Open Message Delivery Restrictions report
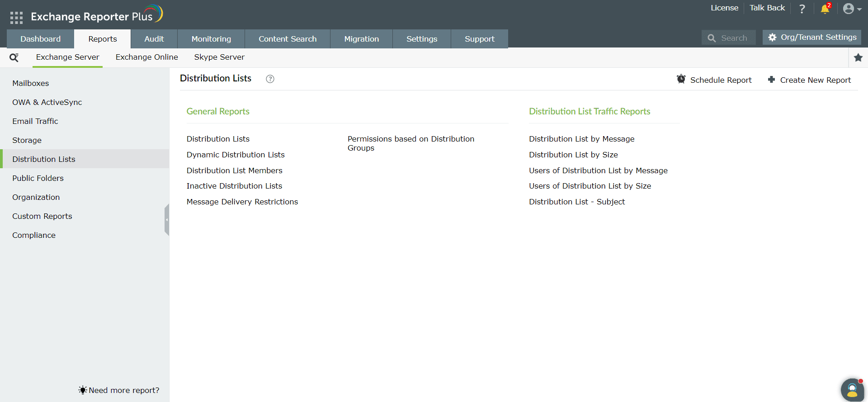 click(x=242, y=202)
